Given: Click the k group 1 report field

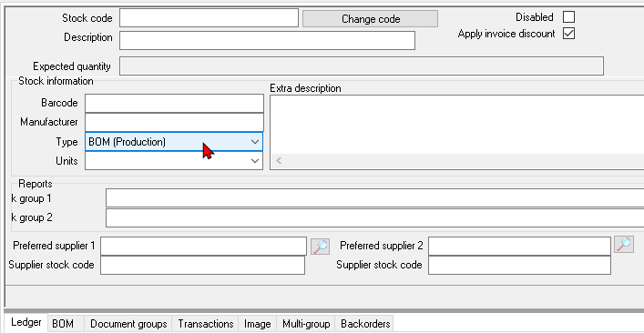Looking at the screenshot, I should click(374, 198).
